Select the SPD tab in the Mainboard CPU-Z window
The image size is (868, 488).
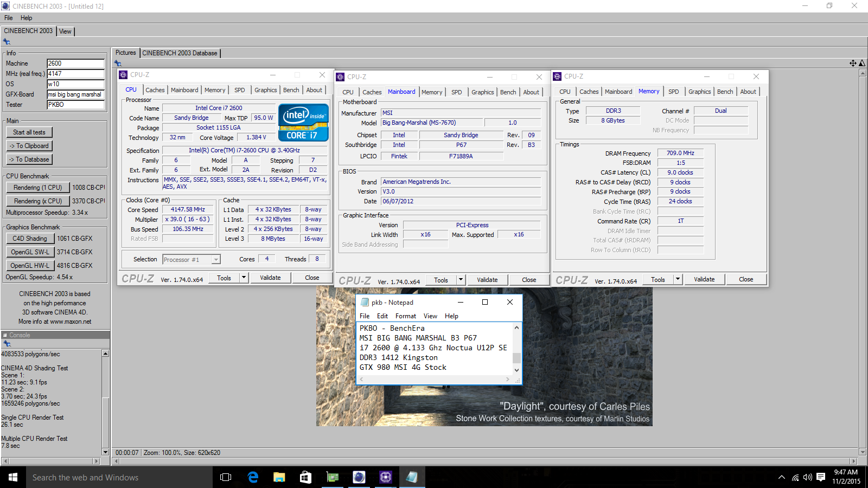(457, 92)
